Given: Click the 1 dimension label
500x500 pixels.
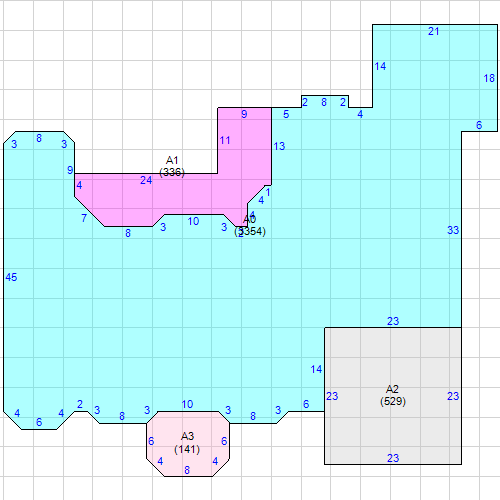Looking at the screenshot, I should click(268, 192).
